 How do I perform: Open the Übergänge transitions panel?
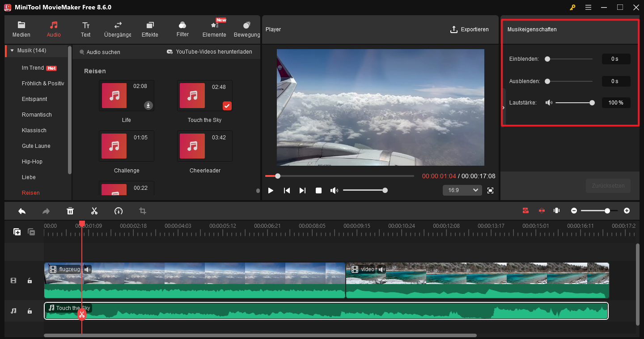pyautogui.click(x=117, y=29)
